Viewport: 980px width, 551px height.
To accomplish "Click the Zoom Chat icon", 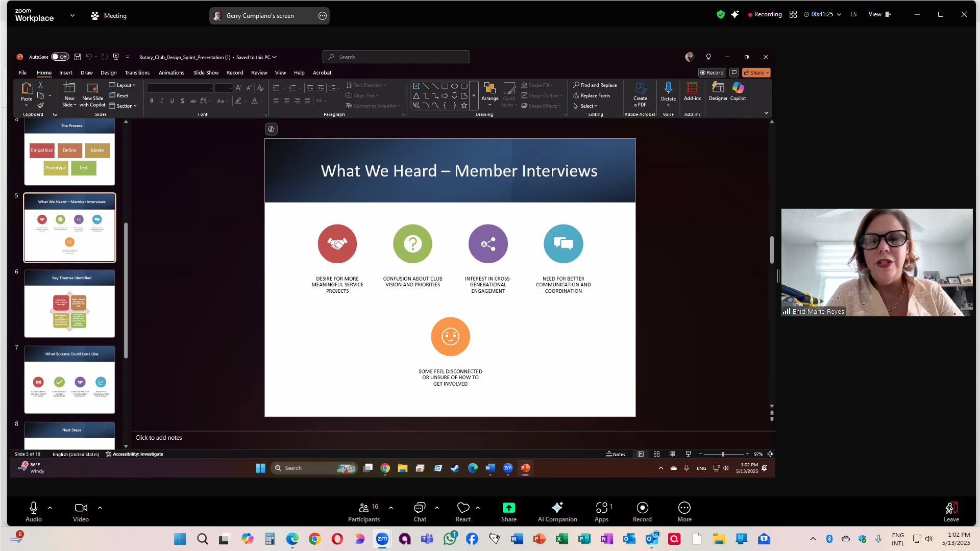I will point(420,508).
